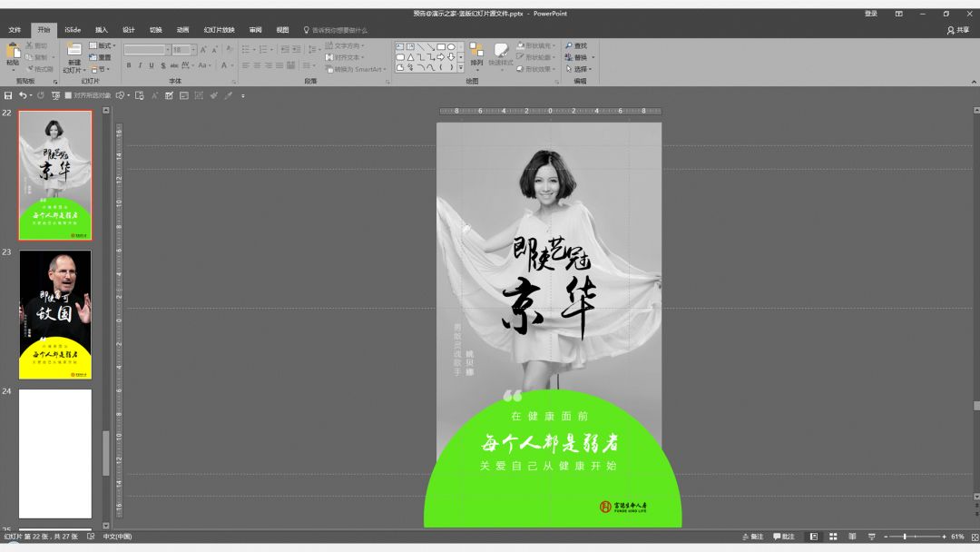
Task: Click the text shadow S icon
Action: pyautogui.click(x=163, y=65)
